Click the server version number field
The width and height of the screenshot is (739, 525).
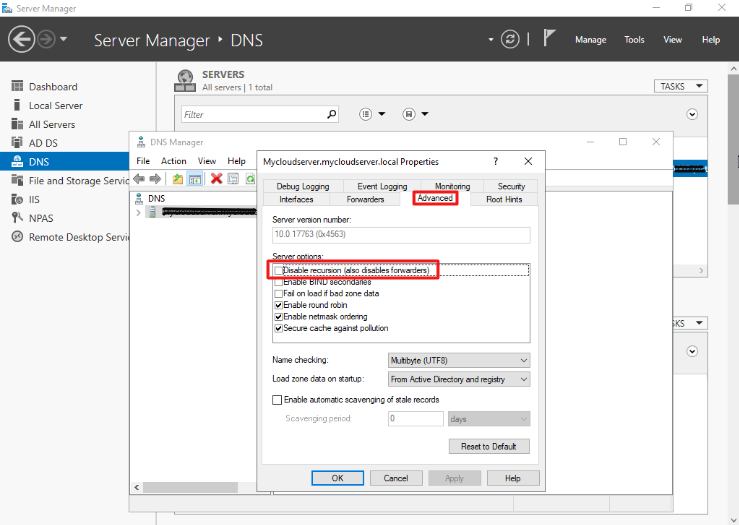[x=401, y=235]
